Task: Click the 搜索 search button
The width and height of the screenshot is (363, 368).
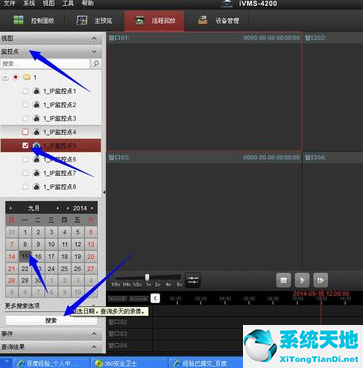Action: coord(51,320)
